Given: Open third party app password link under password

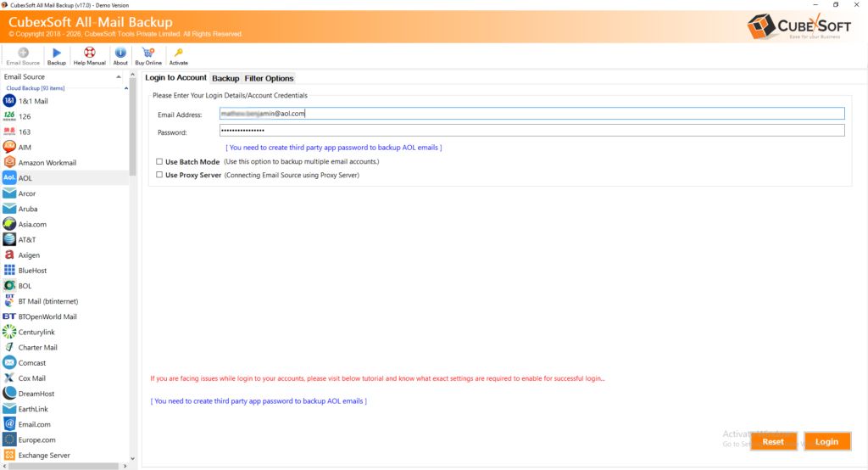Looking at the screenshot, I should (334, 148).
